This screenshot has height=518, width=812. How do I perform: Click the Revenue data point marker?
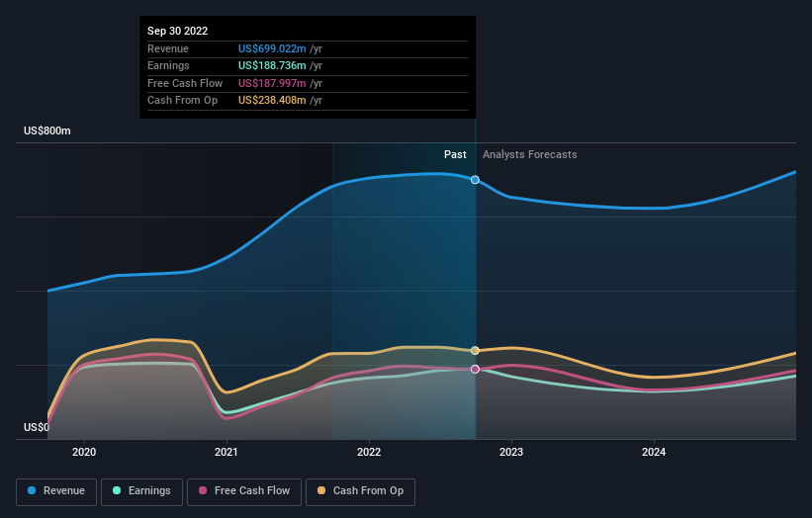(475, 180)
